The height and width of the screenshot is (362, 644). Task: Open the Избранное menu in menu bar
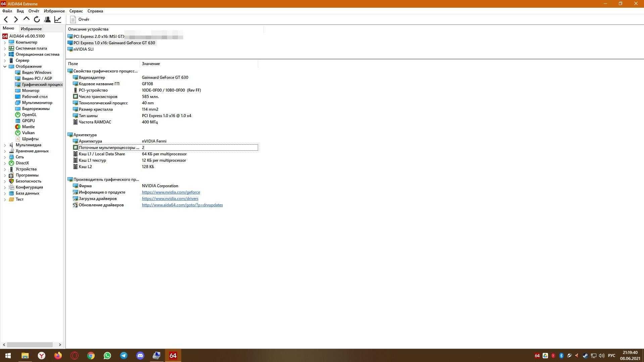point(54,11)
